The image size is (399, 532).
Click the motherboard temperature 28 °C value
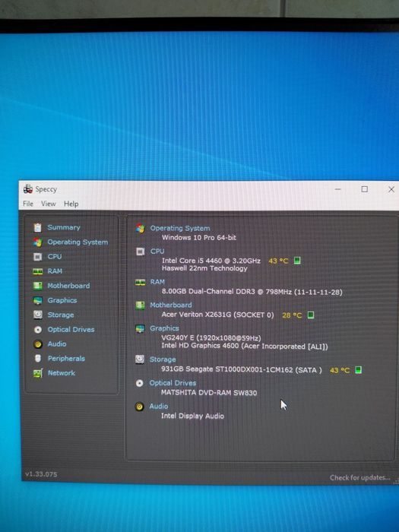(292, 315)
